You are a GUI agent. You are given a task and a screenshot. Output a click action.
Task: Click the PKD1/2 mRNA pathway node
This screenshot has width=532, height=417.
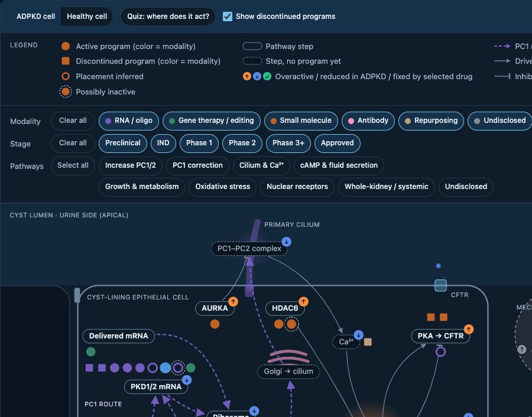pos(156,387)
